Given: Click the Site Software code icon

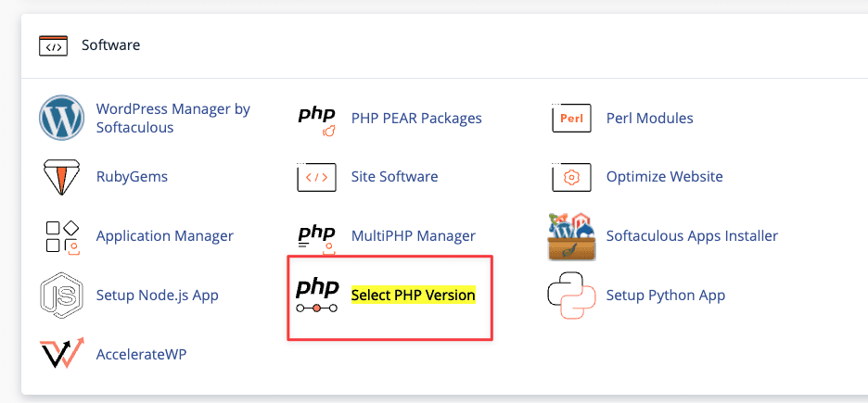Looking at the screenshot, I should 317,177.
